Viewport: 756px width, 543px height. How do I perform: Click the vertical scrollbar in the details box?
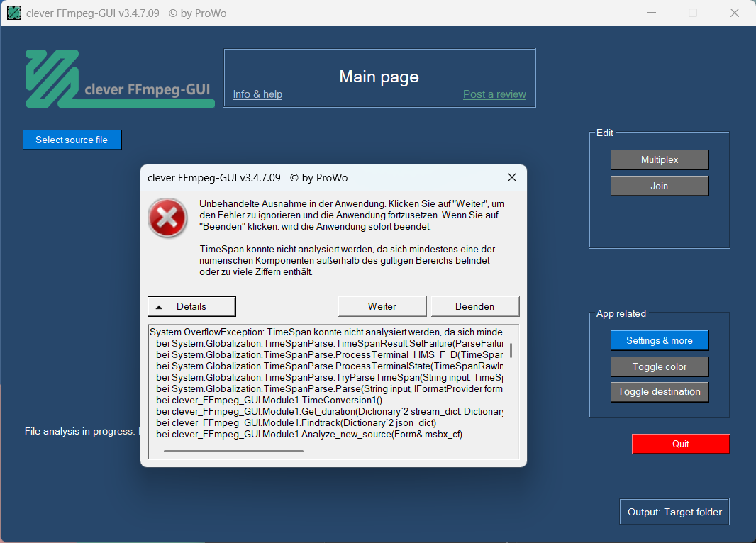click(511, 350)
